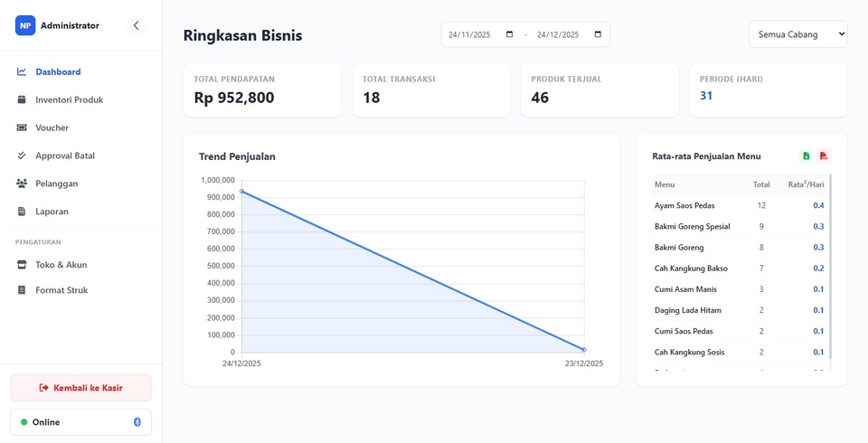
Task: Click the start date 24/11/2025 field
Action: coord(470,34)
